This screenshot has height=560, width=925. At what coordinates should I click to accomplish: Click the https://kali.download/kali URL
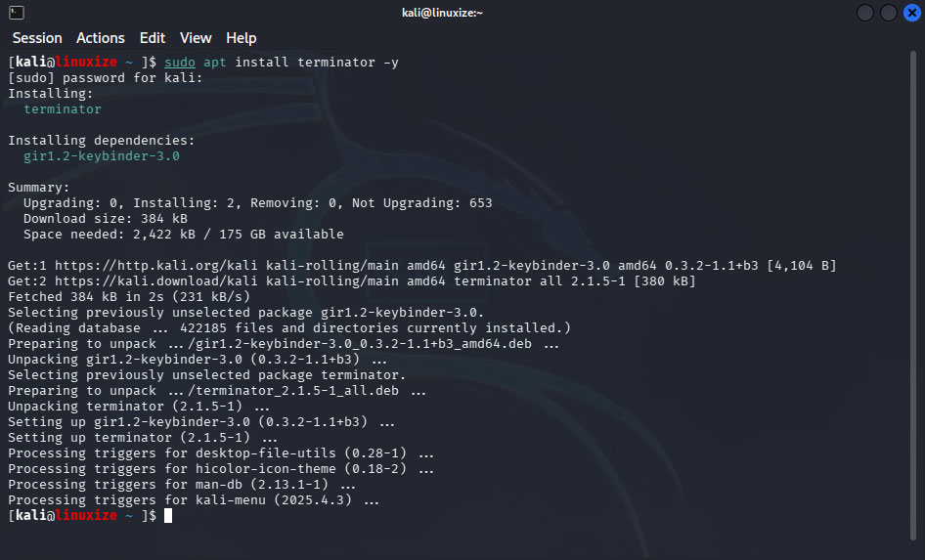[156, 281]
